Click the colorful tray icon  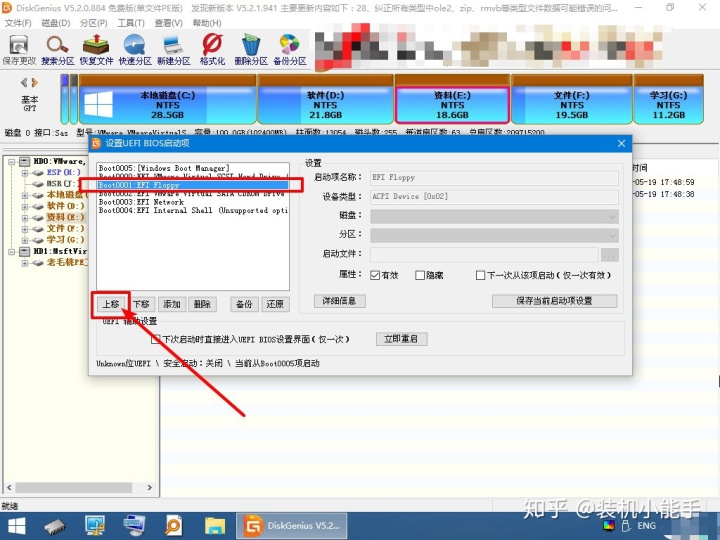point(609,526)
